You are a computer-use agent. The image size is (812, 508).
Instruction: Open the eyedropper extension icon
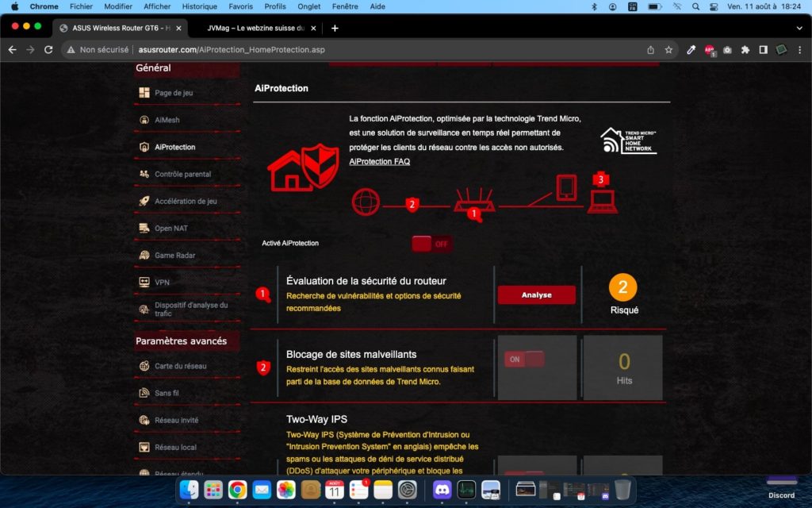pyautogui.click(x=691, y=50)
